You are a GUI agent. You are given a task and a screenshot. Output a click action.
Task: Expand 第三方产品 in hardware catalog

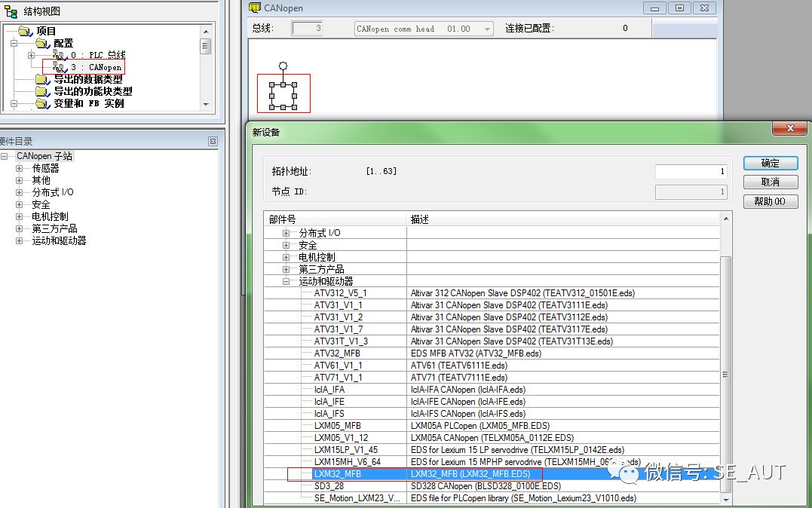pyautogui.click(x=19, y=228)
